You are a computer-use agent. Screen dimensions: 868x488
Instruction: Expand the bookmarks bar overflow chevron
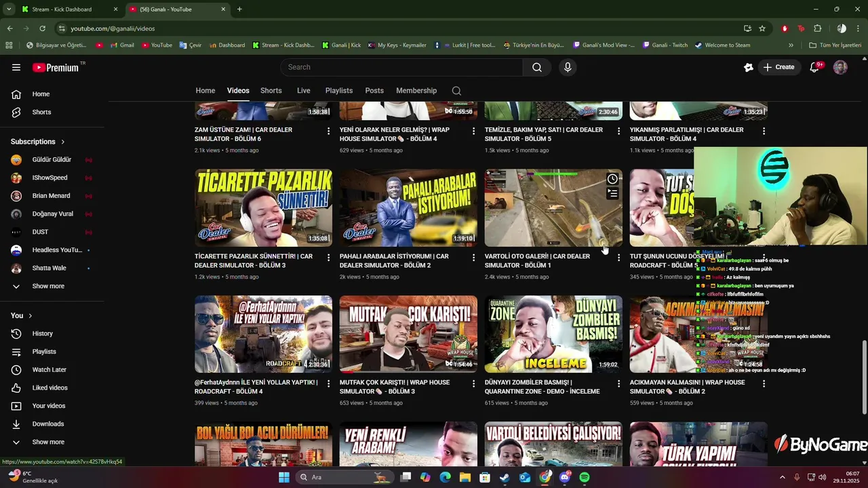(x=791, y=45)
